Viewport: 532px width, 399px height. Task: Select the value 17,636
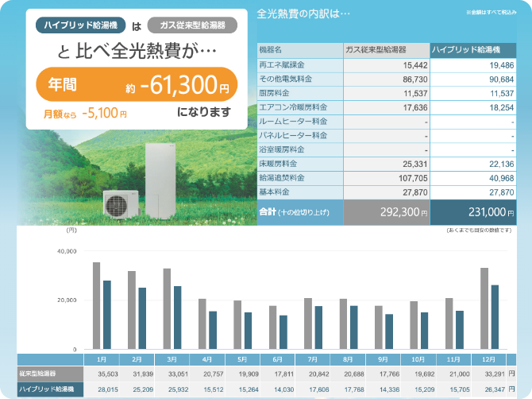point(415,107)
